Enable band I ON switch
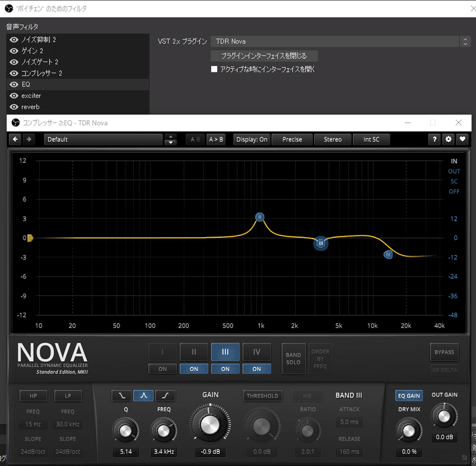 point(162,369)
